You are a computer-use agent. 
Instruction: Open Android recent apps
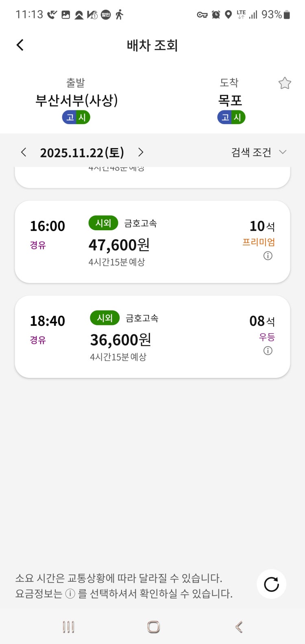[68, 627]
